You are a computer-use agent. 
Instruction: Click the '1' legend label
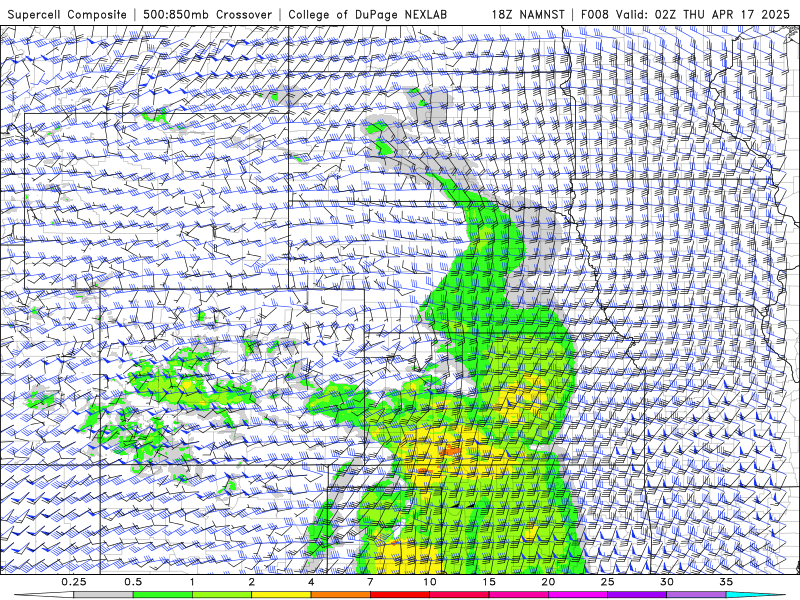[192, 582]
